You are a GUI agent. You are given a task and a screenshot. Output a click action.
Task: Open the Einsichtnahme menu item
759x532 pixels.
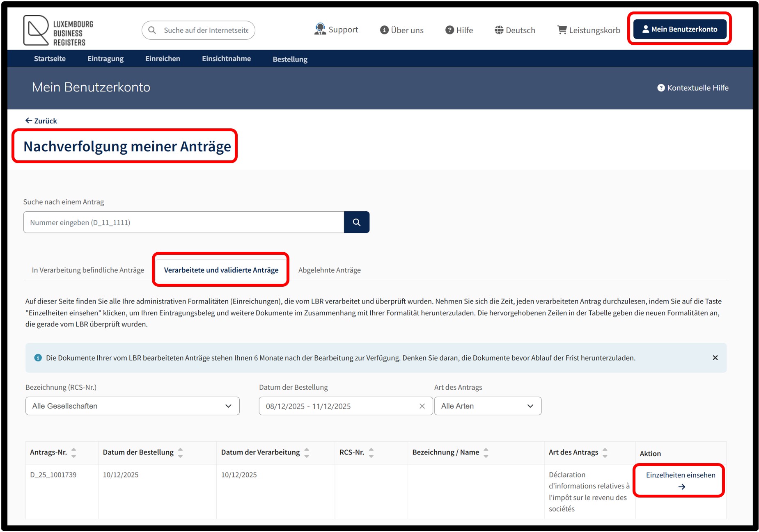pos(226,59)
